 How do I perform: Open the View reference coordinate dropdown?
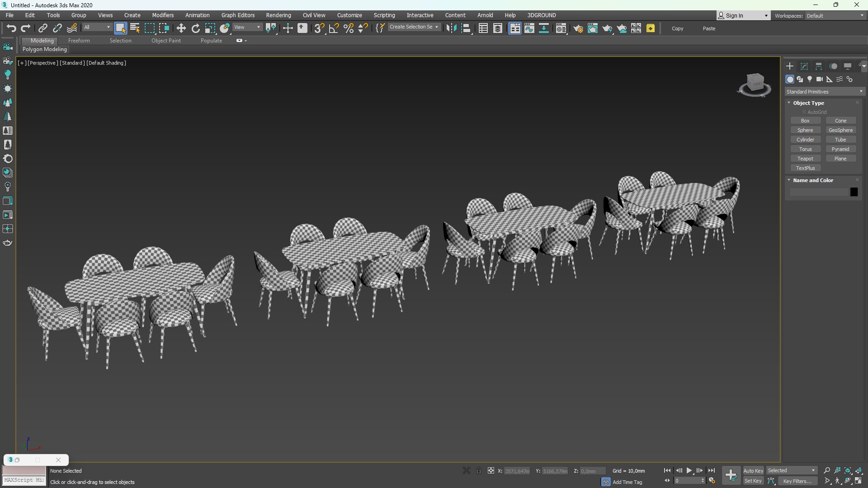tap(247, 27)
